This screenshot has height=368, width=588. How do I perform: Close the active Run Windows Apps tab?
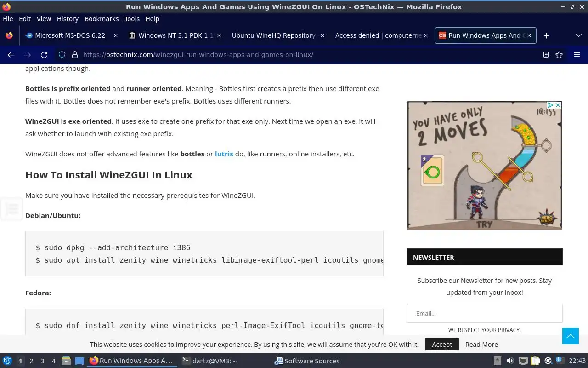tap(529, 35)
